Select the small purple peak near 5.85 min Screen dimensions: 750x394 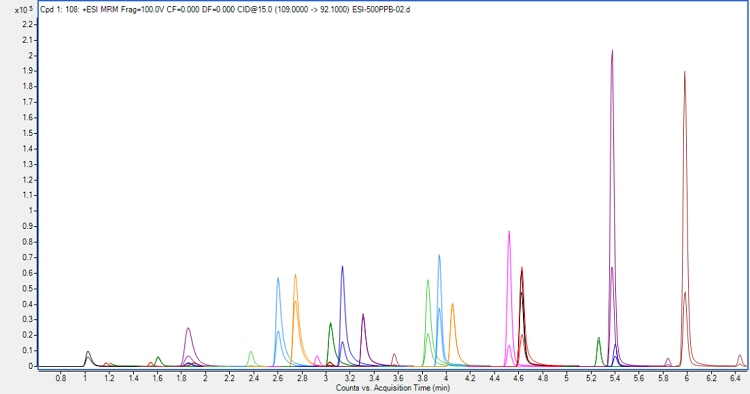point(668,361)
